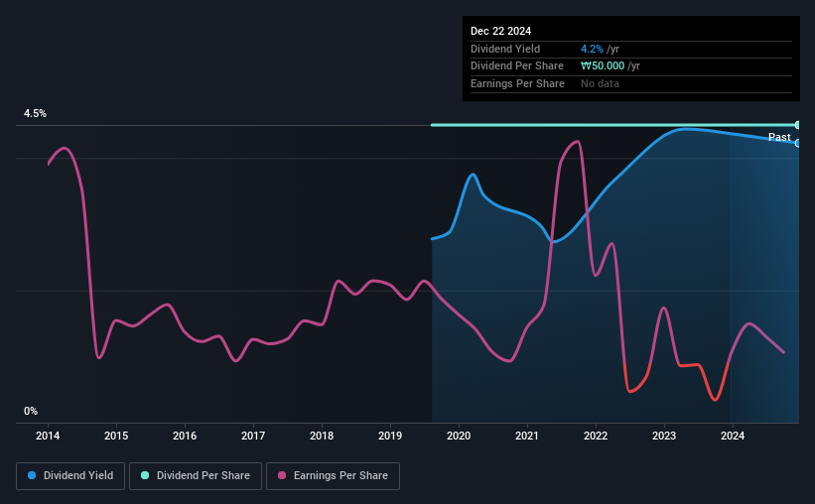Viewport: 815px width, 504px height.
Task: Click the 4.2% Dividend Yield value in the tooltip
Action: tap(592, 49)
